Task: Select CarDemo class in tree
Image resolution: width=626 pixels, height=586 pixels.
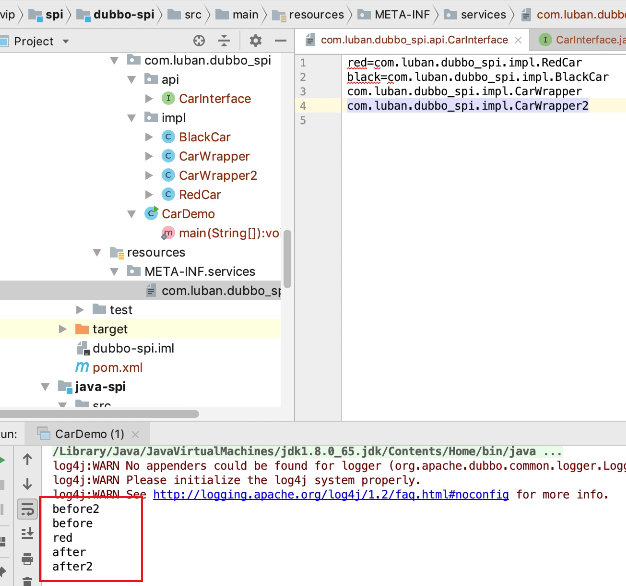Action: coord(188,214)
